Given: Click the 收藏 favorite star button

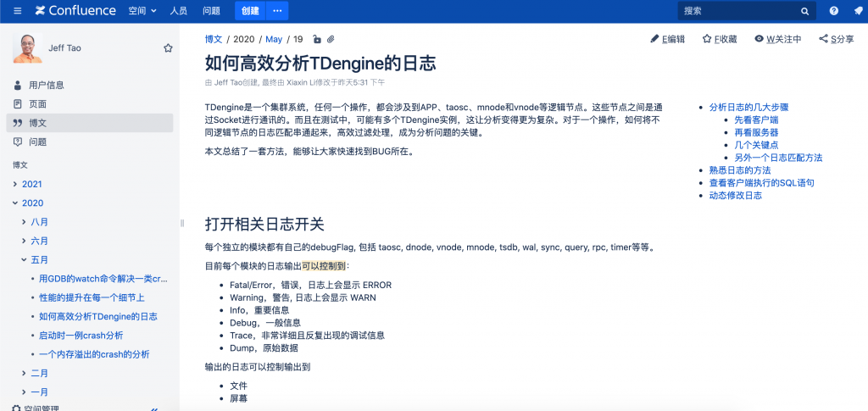Looking at the screenshot, I should [x=720, y=39].
